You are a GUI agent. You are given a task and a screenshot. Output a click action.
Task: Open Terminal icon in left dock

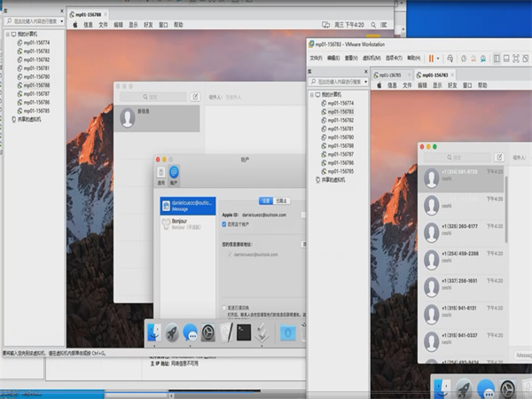(244, 332)
